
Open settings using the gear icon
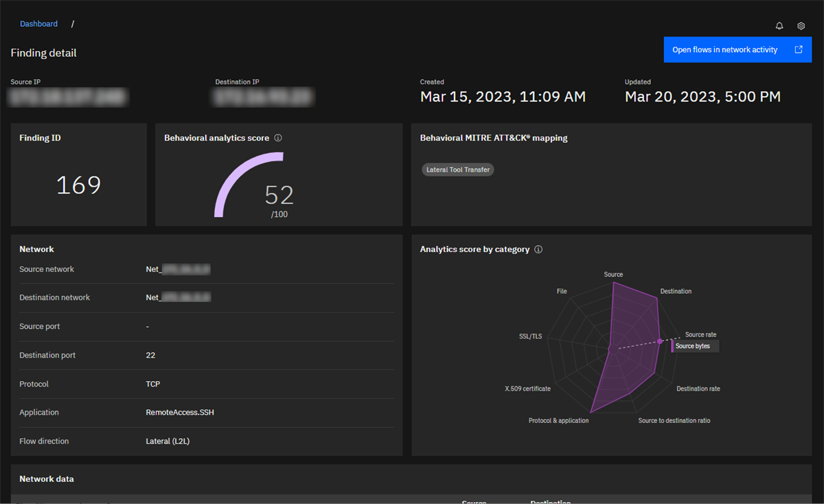click(x=801, y=25)
